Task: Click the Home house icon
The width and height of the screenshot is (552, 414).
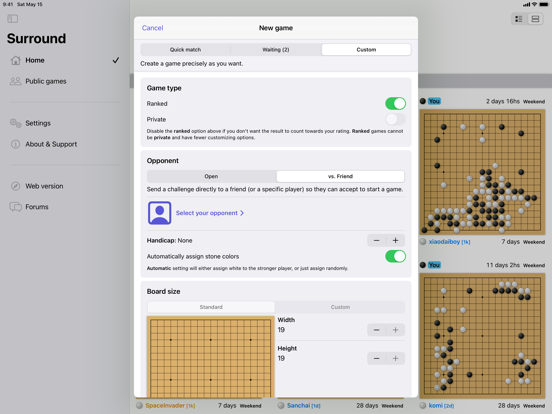Action: (15, 60)
